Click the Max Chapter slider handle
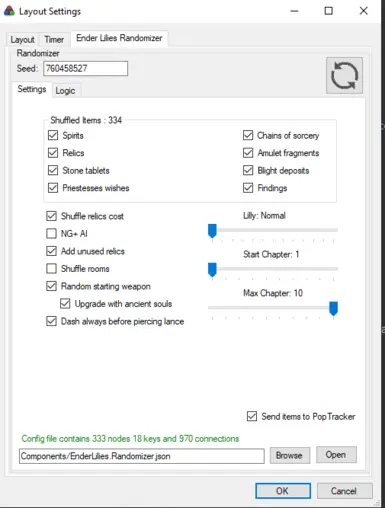Screen dimensions: 385x508 (333, 308)
